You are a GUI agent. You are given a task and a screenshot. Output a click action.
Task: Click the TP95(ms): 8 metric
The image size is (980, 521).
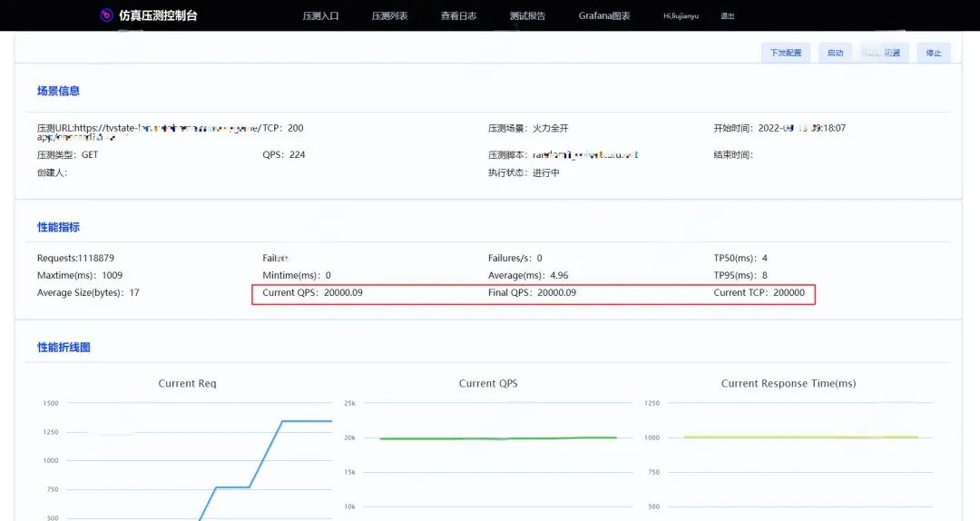coord(740,275)
